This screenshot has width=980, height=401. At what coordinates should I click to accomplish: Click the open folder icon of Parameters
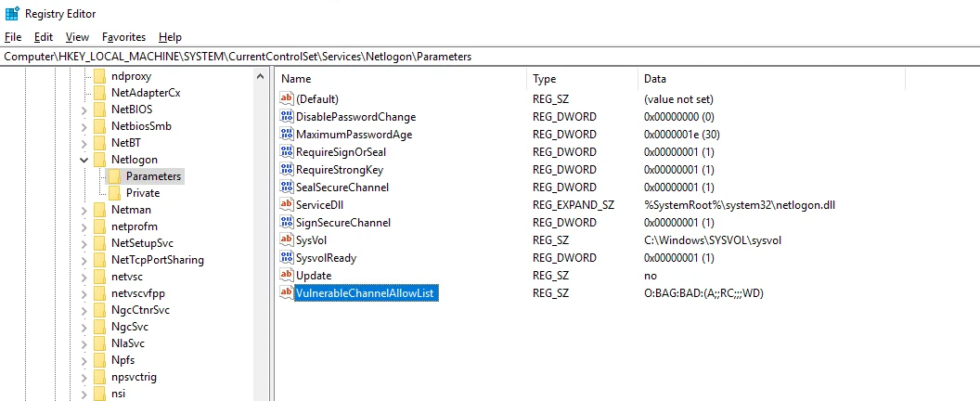114,176
